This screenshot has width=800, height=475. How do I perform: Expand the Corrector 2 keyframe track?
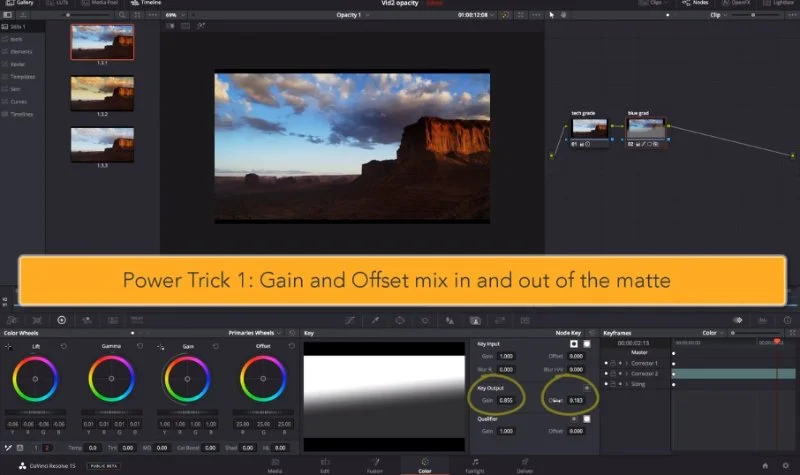(x=627, y=373)
